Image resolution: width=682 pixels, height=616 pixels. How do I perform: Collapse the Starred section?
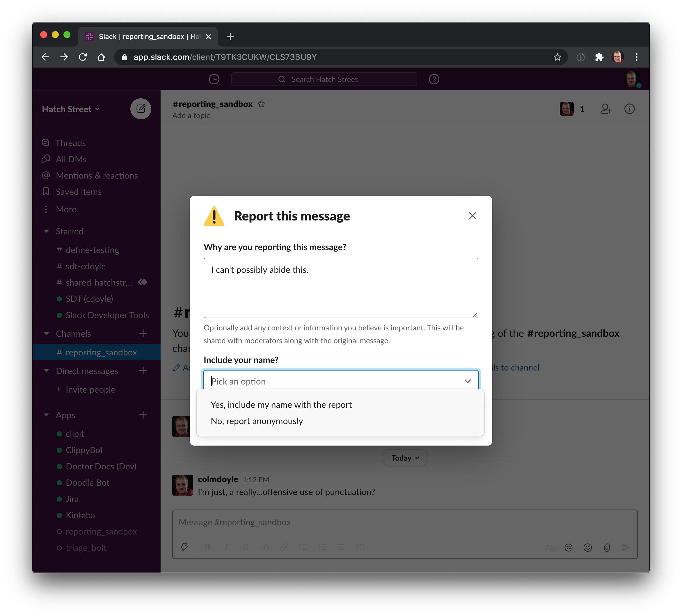click(47, 231)
